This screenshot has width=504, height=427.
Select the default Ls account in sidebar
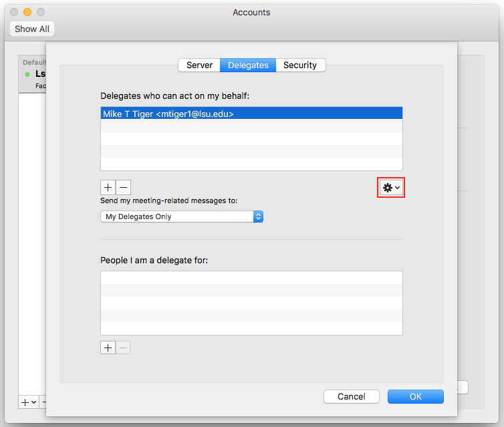tap(33, 74)
